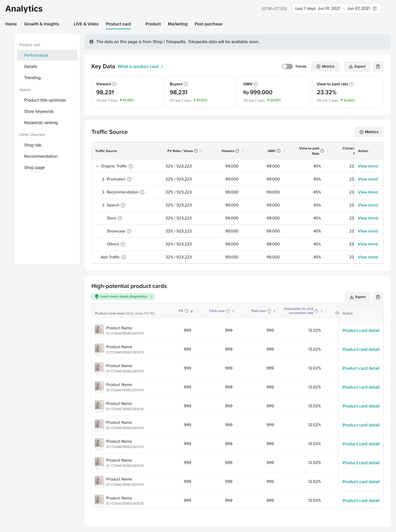Screen dimensions: 396x532
Task: Toggle the Trends switch on
Action: pos(287,66)
